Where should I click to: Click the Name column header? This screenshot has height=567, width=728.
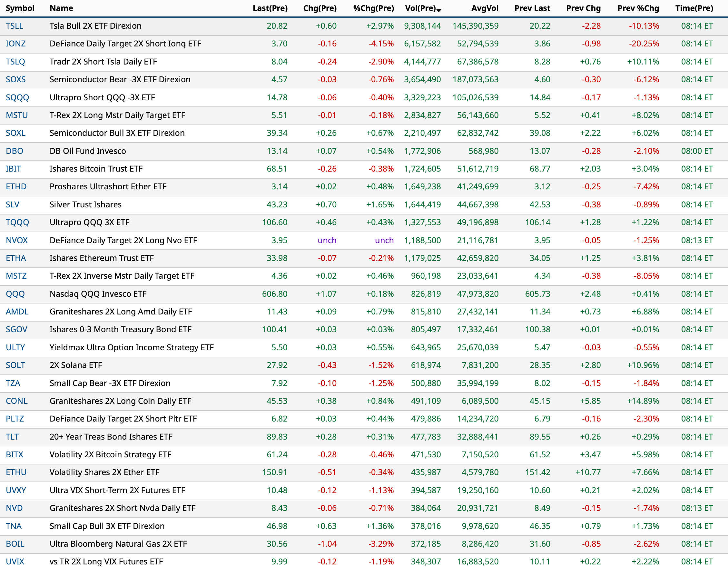(x=61, y=8)
